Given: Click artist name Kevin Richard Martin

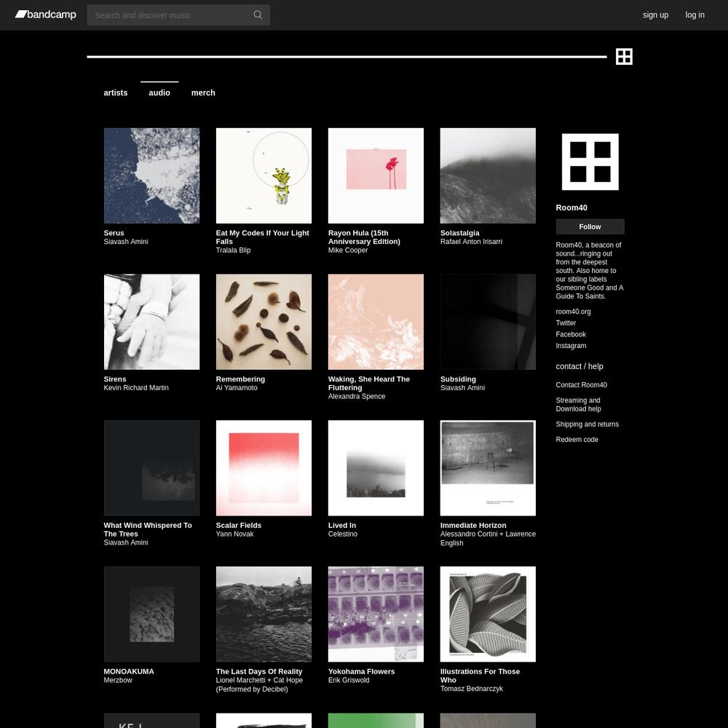Looking at the screenshot, I should pyautogui.click(x=136, y=388).
